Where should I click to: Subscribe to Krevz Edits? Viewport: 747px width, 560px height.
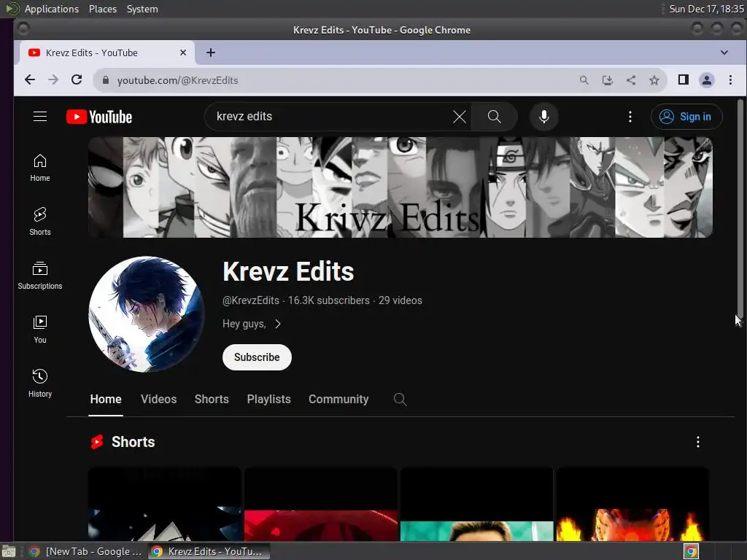pyautogui.click(x=257, y=357)
